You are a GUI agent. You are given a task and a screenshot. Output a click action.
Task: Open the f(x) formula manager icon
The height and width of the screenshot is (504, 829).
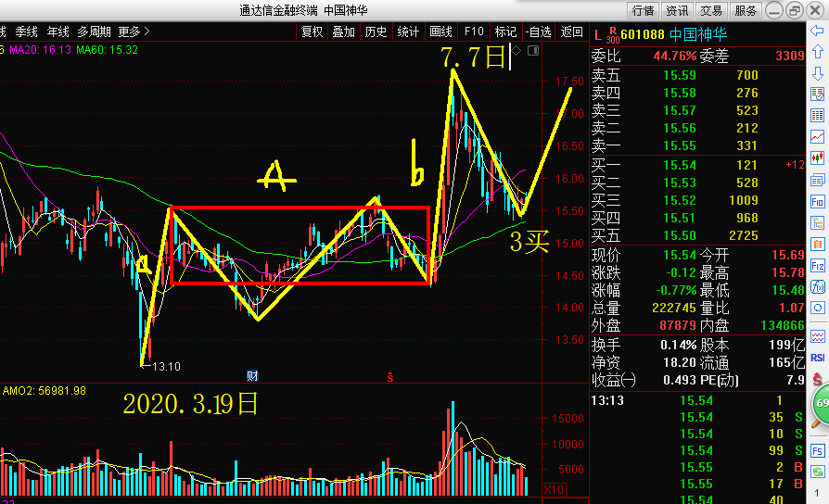[x=817, y=287]
